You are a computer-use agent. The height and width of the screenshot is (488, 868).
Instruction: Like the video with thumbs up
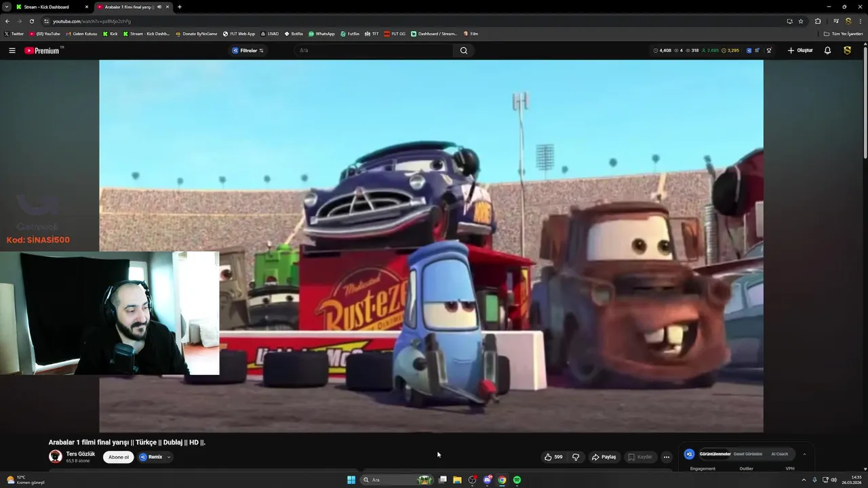(x=553, y=457)
